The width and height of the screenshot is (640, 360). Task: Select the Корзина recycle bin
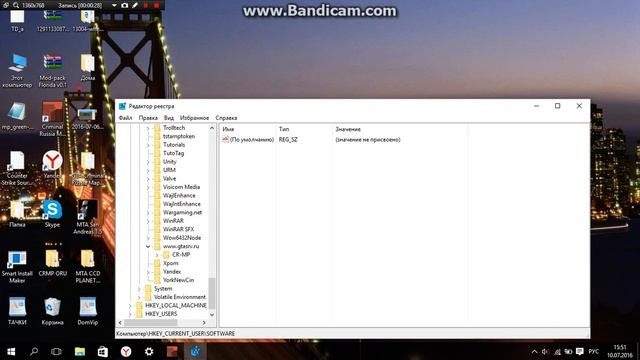point(53,311)
